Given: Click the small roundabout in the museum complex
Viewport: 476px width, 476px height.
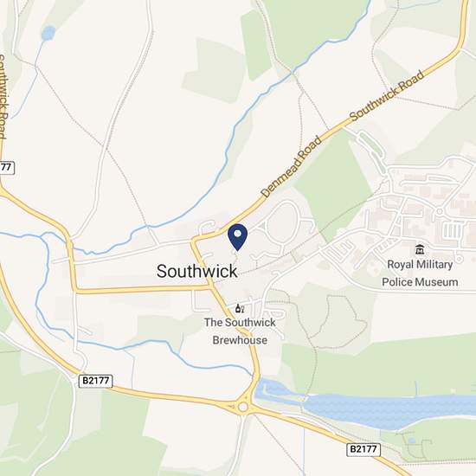Looking at the screenshot, I should point(439,211).
